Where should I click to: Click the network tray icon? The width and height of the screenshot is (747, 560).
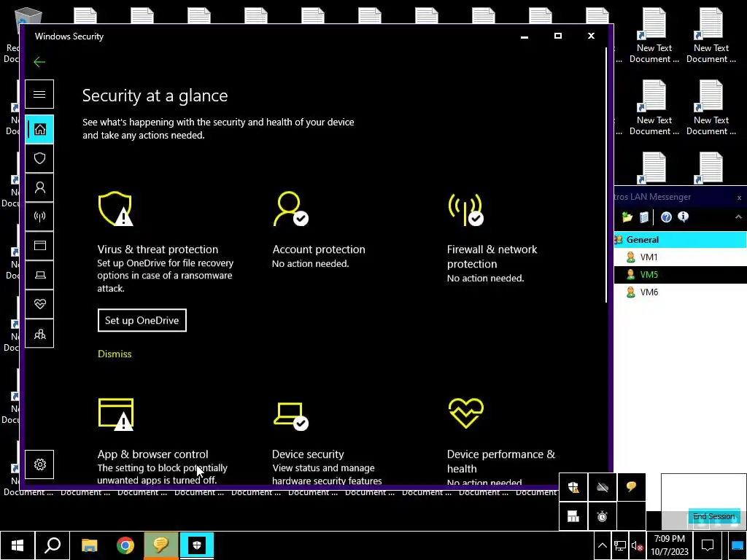620,546
